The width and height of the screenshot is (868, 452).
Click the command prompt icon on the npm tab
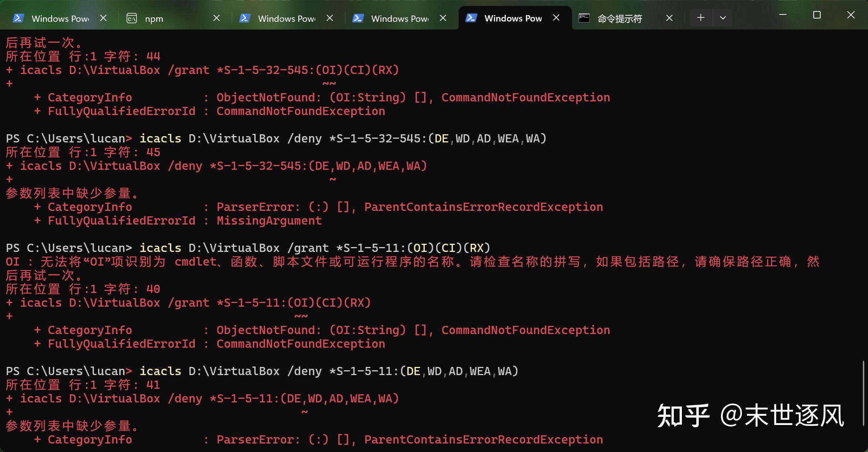pos(132,17)
